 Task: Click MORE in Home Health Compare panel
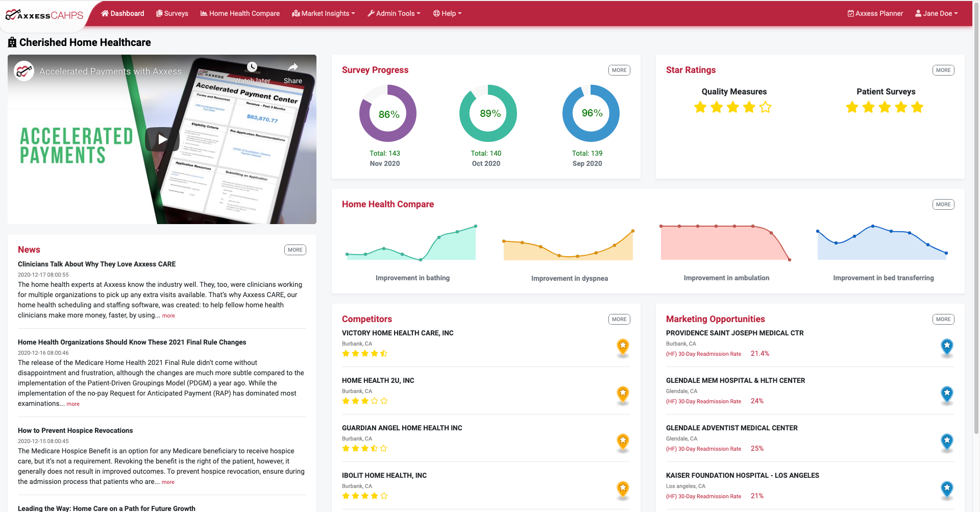(943, 204)
